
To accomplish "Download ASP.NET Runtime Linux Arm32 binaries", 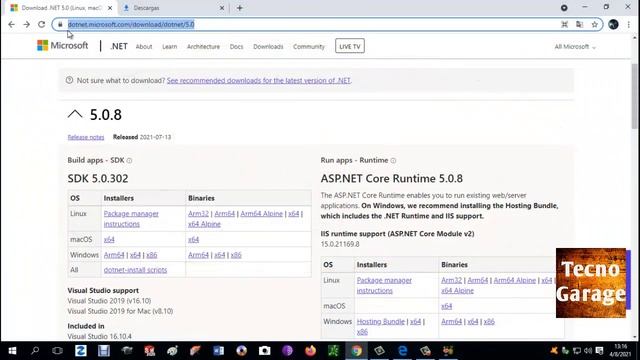I will [451, 280].
